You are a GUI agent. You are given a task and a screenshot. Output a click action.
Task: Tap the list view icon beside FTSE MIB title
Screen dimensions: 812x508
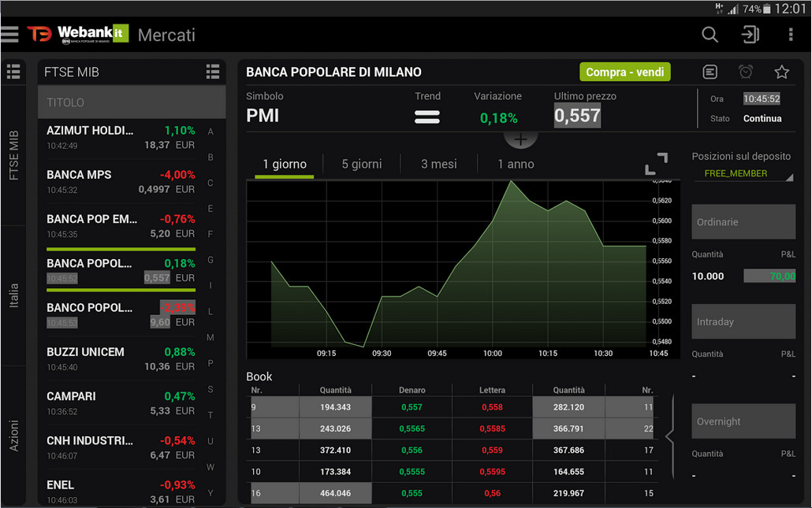(x=212, y=72)
